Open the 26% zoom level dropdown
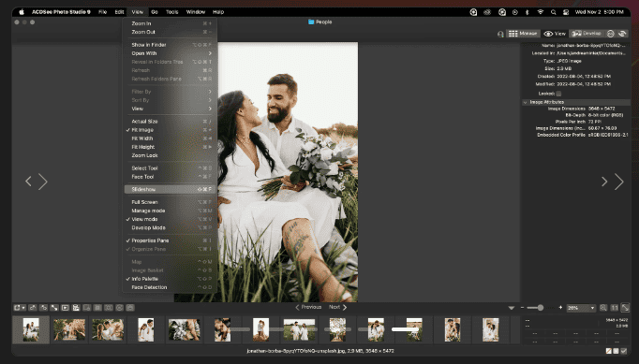639x364 pixels. 581,308
